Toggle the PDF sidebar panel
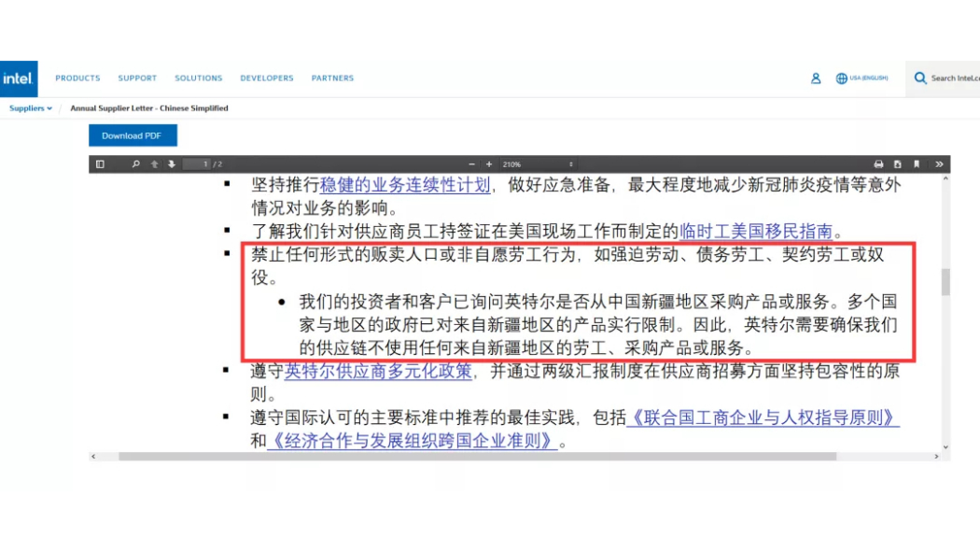Viewport: 980px width, 552px height. click(100, 164)
